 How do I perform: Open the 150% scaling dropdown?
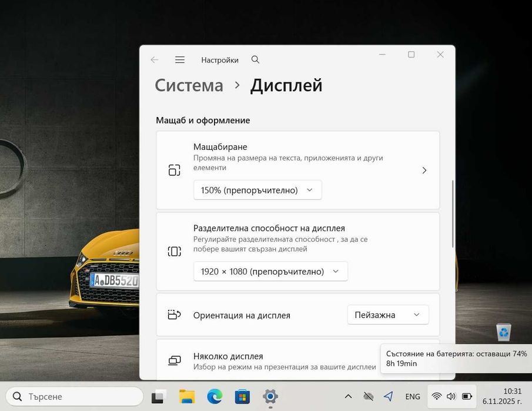pyautogui.click(x=257, y=190)
